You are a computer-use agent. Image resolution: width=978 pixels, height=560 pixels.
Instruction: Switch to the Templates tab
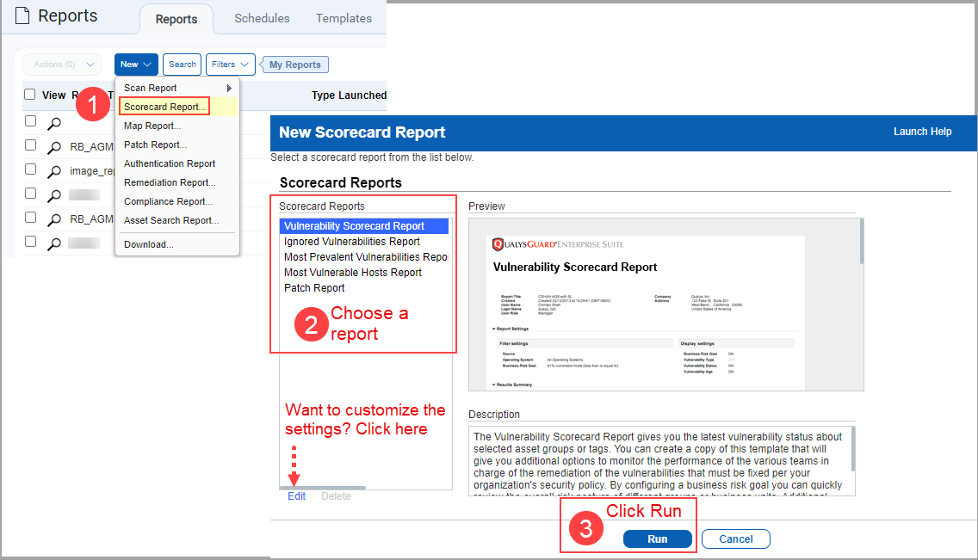click(x=344, y=19)
